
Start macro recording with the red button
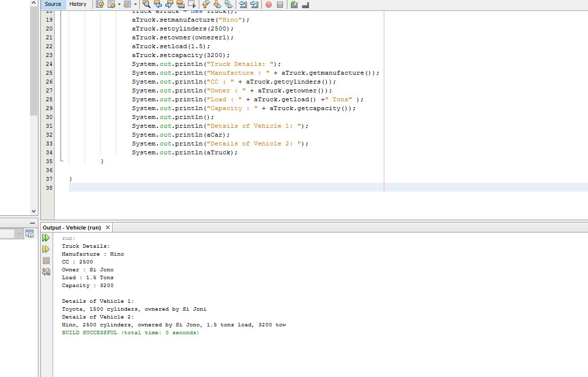click(x=269, y=4)
